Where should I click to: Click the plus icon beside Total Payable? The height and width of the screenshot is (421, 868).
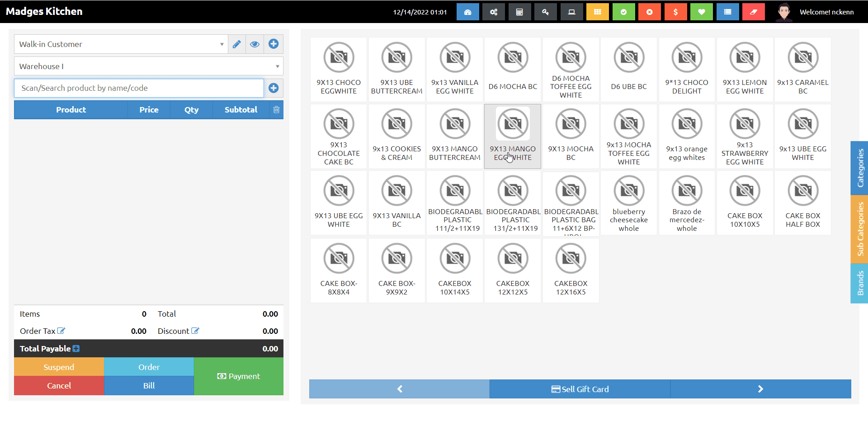[x=76, y=348]
